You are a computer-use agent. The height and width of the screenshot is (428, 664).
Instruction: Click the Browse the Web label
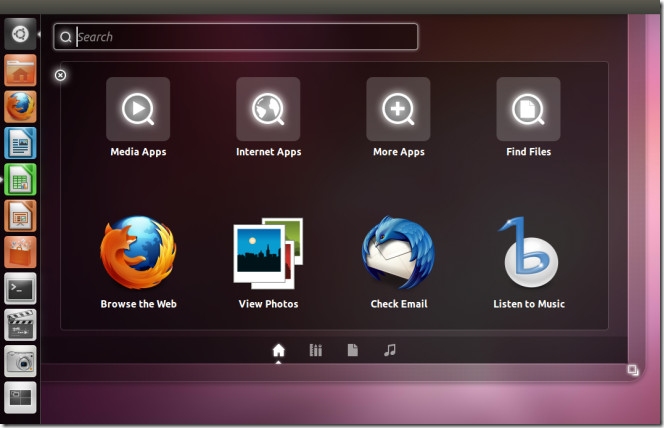point(138,304)
